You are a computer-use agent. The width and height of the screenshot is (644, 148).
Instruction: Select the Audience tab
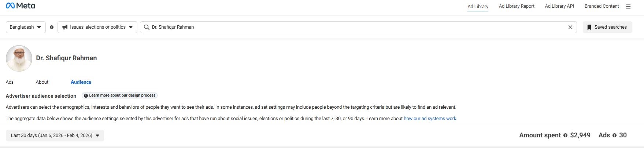[81, 82]
